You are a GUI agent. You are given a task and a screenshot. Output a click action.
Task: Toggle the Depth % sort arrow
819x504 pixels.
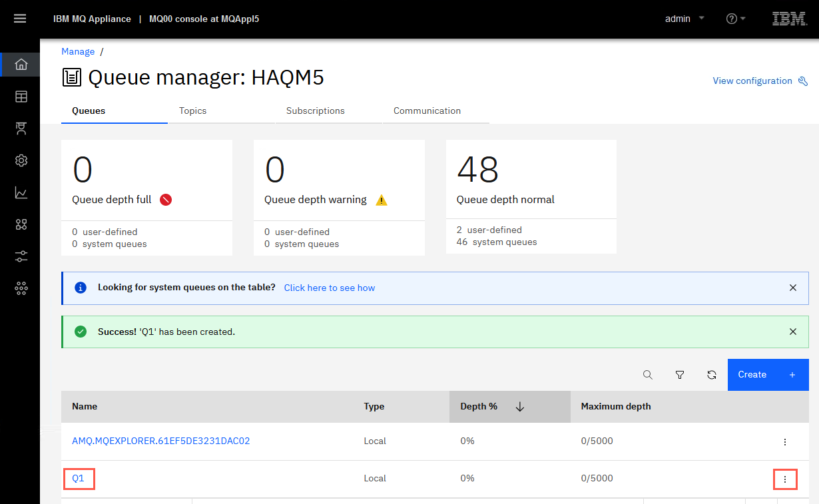(520, 407)
